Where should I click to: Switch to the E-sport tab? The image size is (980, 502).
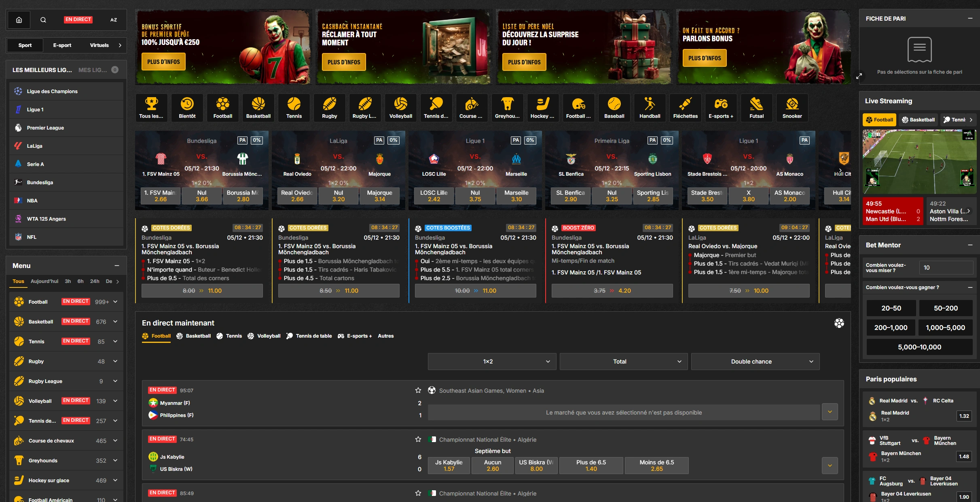[x=61, y=45]
